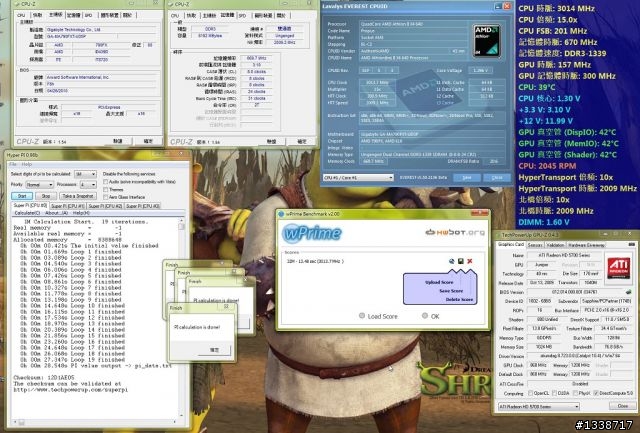
Task: Check the Audio service checkbox in Hyper PI
Action: [106, 182]
